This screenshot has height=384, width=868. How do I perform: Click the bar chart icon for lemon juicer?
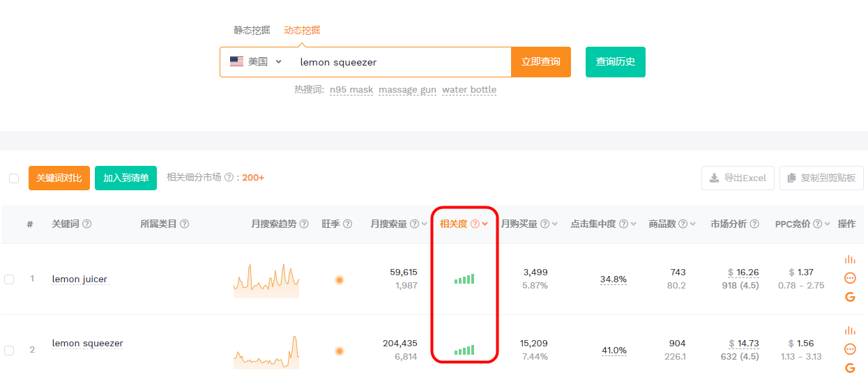[850, 259]
